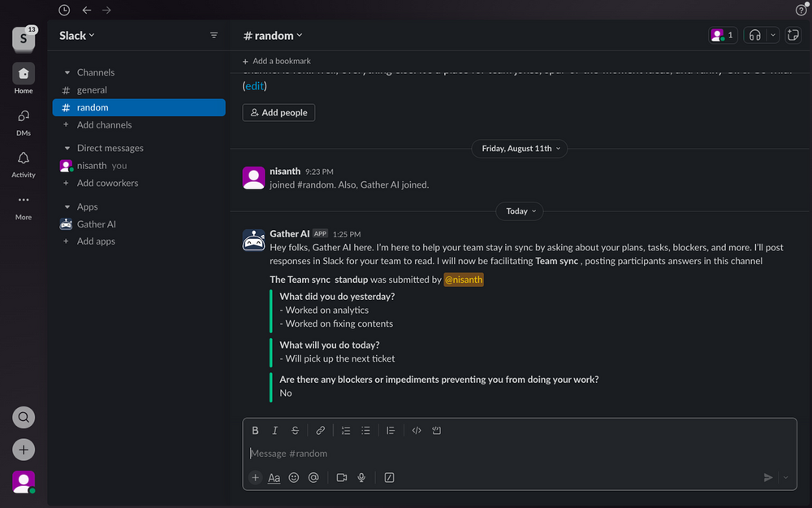Open the canvas icon in header
Screen dimensions: 812x508
[793, 35]
